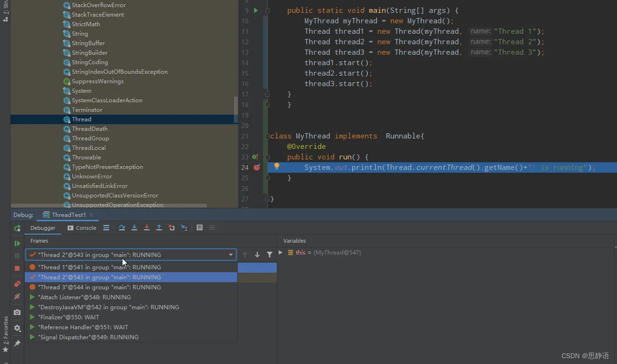
Task: Open the Structure side tool window
Action: pyautogui.click(x=5, y=12)
